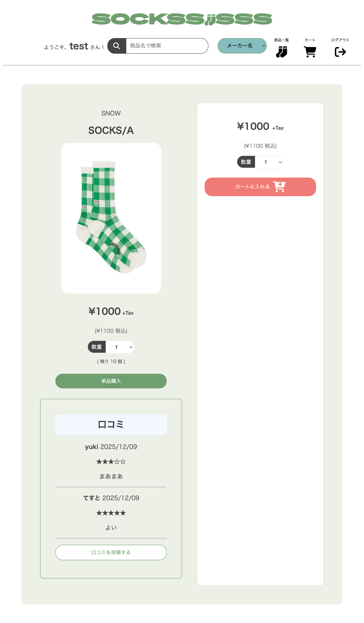Click the logout arrow icon

(340, 52)
